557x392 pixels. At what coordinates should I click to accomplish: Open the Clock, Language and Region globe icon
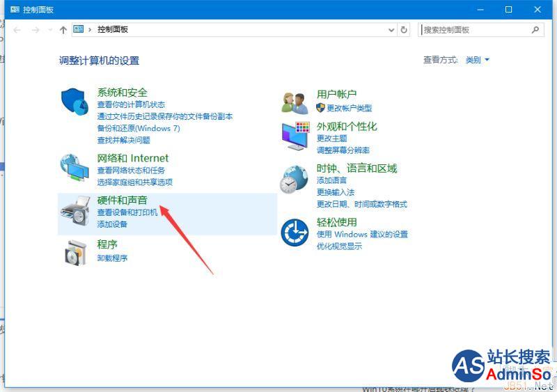tap(294, 180)
